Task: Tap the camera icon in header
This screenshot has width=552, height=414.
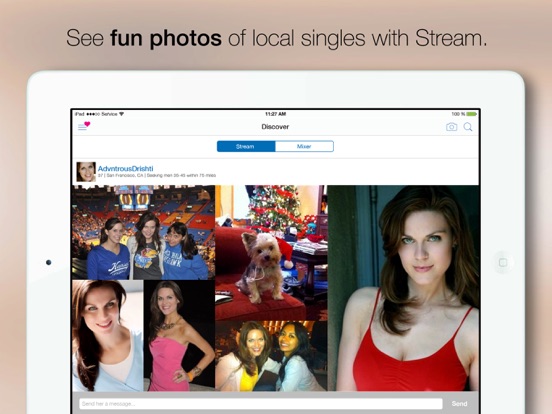Action: [452, 127]
